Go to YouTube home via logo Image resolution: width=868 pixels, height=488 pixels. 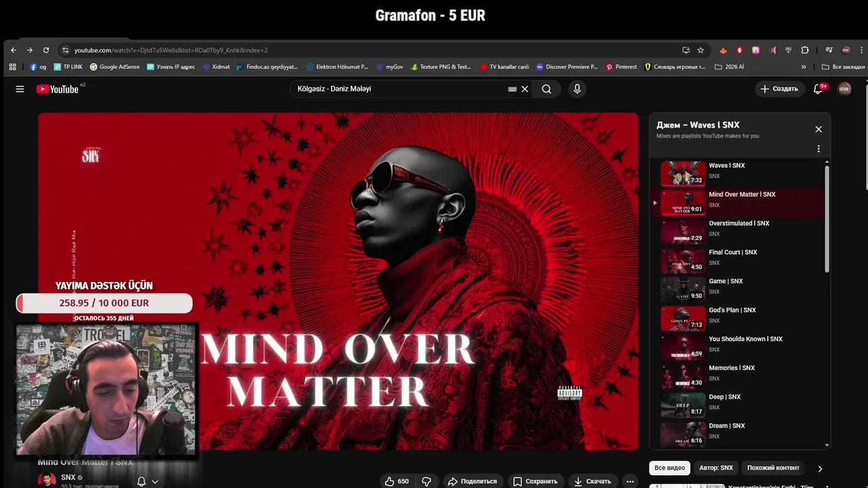(x=58, y=89)
